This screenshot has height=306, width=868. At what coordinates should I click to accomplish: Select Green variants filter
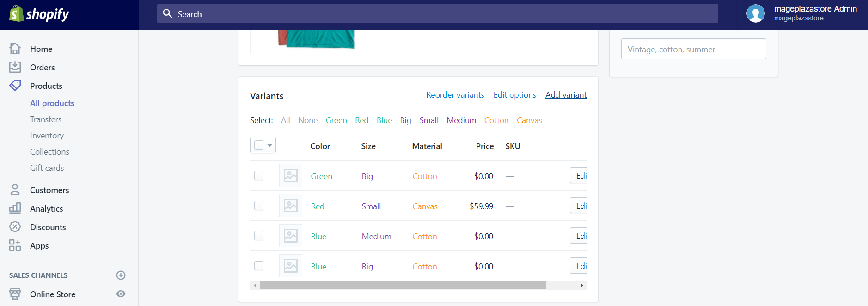336,120
